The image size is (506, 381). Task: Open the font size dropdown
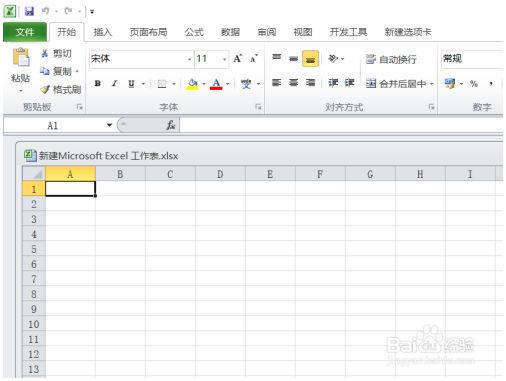225,59
